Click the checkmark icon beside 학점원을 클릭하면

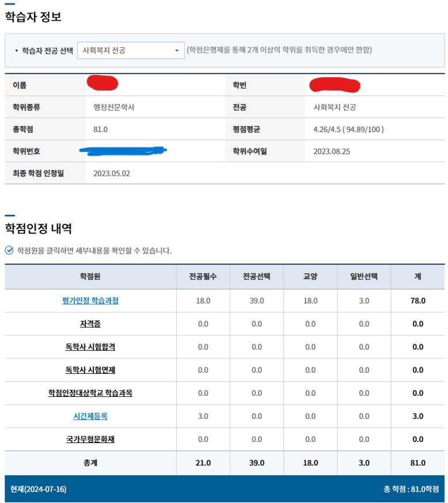[9, 250]
